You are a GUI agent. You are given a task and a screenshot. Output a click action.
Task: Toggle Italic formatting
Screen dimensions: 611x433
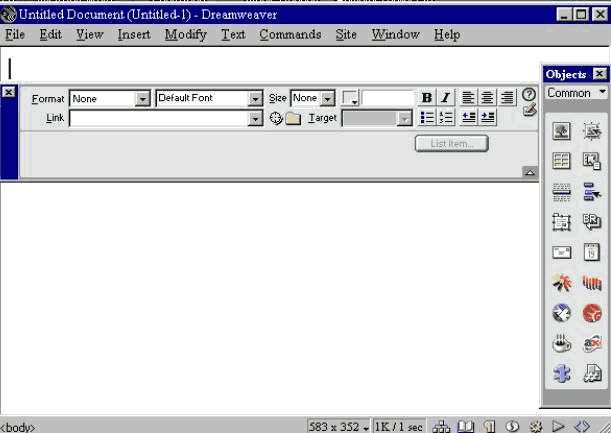(446, 97)
